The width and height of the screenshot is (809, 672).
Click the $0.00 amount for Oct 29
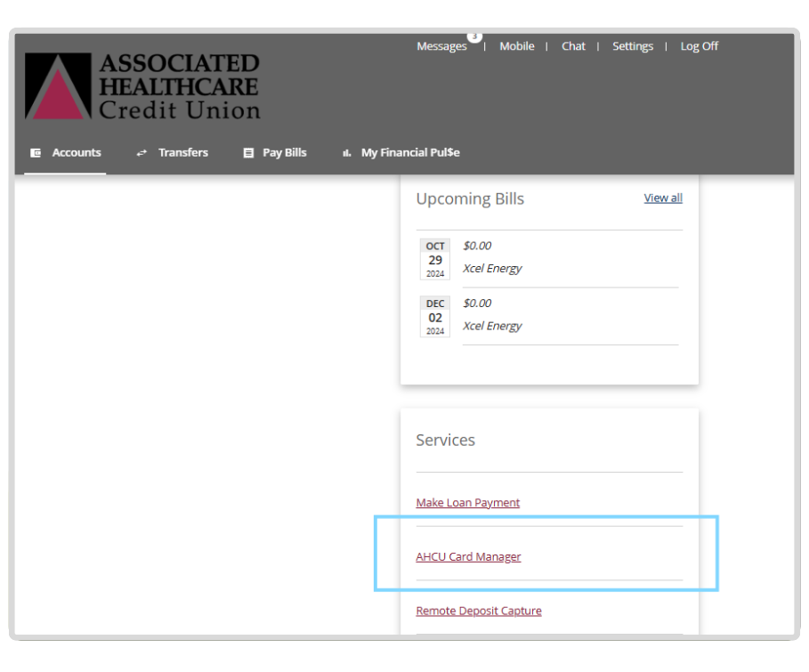[x=477, y=246]
